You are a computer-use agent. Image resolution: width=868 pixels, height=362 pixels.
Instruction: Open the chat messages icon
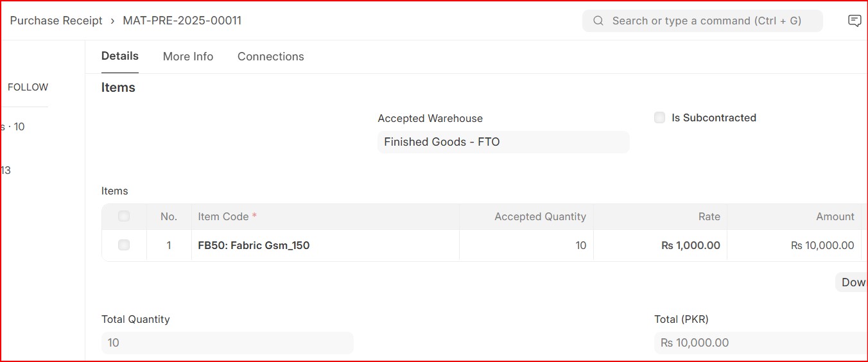[x=855, y=21]
